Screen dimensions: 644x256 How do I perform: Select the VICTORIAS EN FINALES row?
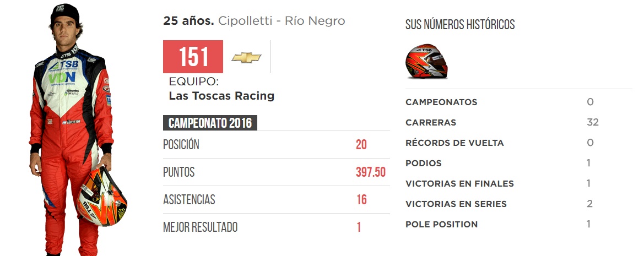coord(519,183)
